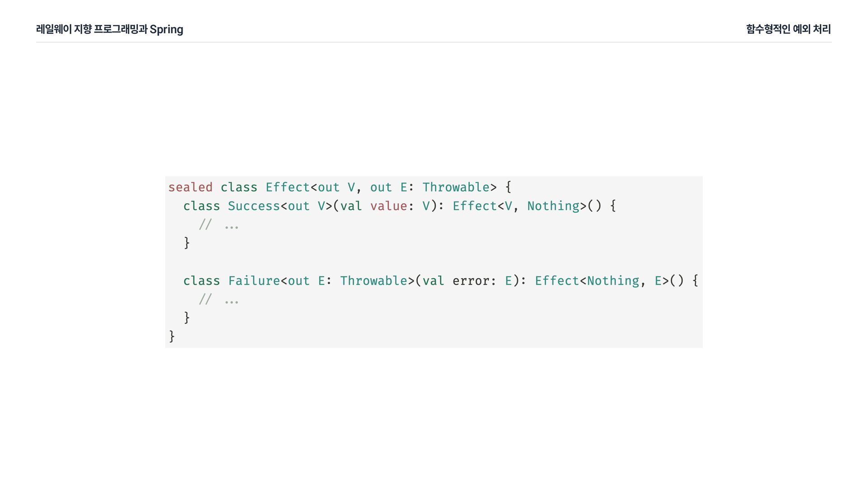Click the 'sealed' keyword in code
The height and width of the screenshot is (488, 868).
coord(190,187)
